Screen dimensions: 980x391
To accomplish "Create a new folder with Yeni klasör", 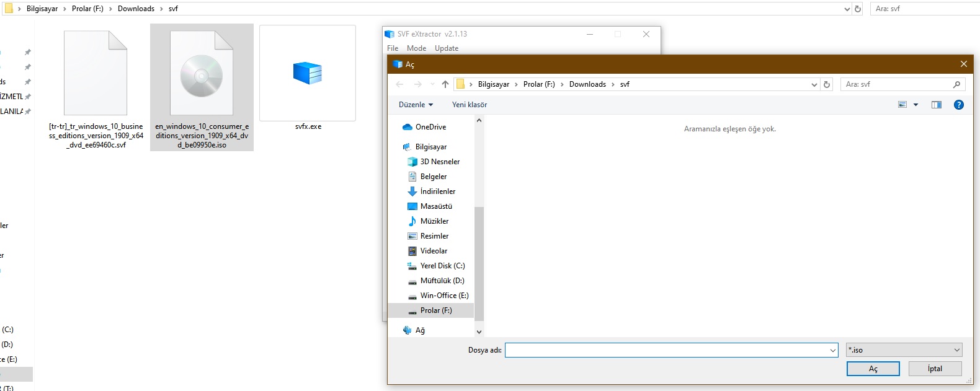I will pos(470,105).
